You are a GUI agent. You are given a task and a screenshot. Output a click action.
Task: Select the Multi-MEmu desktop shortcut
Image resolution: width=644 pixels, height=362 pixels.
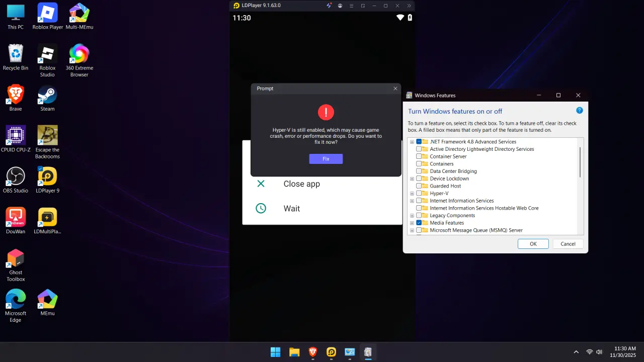79,17
